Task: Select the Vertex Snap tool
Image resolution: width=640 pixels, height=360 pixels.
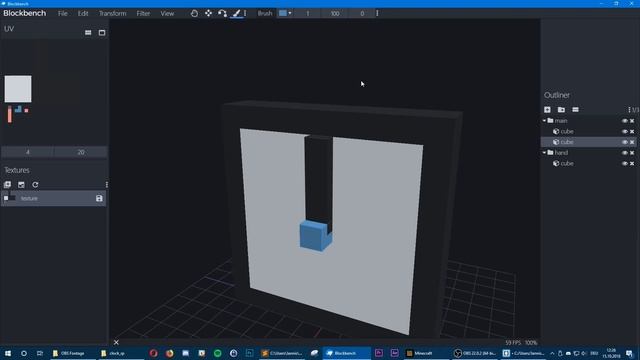Action: (222, 13)
